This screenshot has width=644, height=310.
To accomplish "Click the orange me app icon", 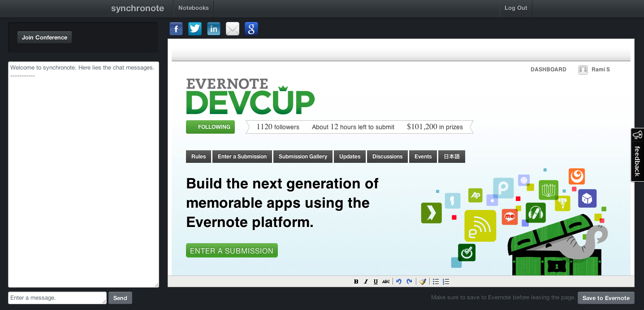I will click(510, 217).
